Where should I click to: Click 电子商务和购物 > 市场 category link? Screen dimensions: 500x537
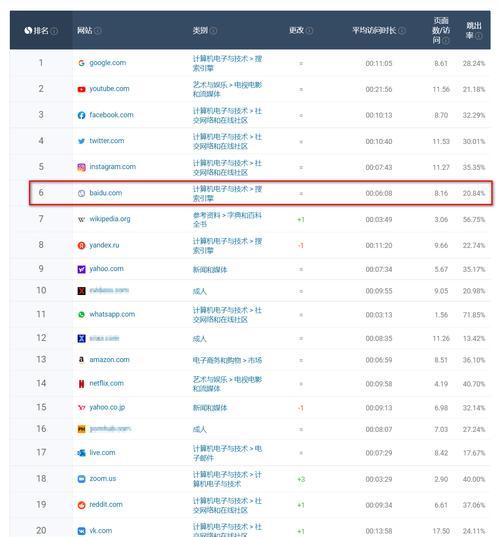tap(227, 360)
